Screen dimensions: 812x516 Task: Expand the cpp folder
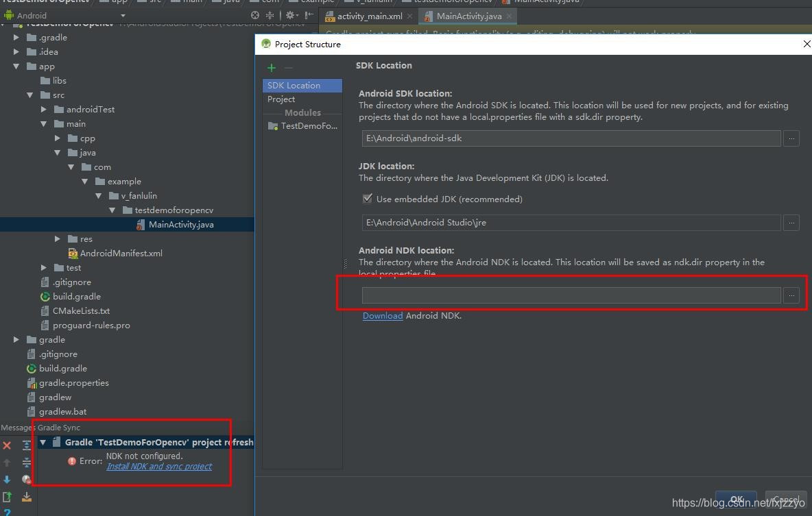[58, 138]
